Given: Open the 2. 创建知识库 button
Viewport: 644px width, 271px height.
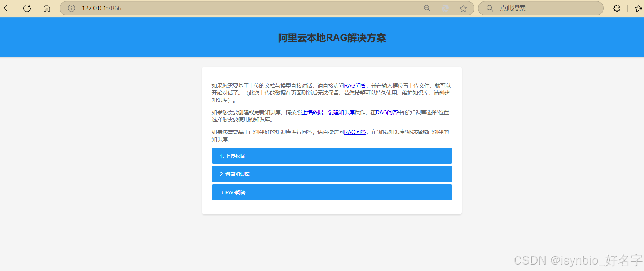Looking at the screenshot, I should coord(332,174).
